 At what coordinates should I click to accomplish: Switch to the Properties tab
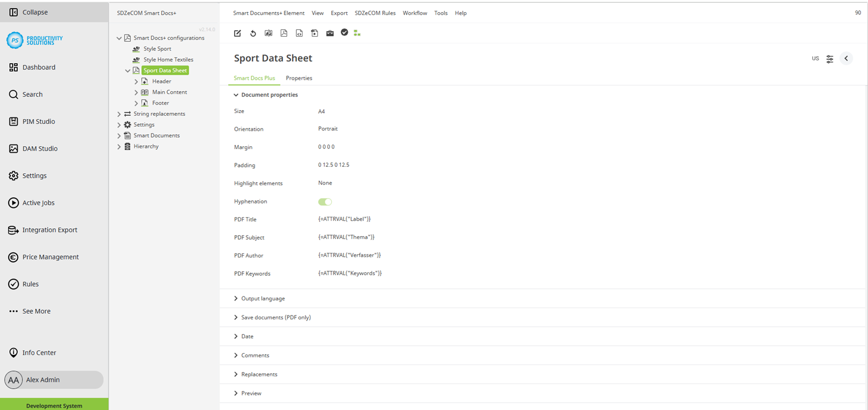click(299, 78)
